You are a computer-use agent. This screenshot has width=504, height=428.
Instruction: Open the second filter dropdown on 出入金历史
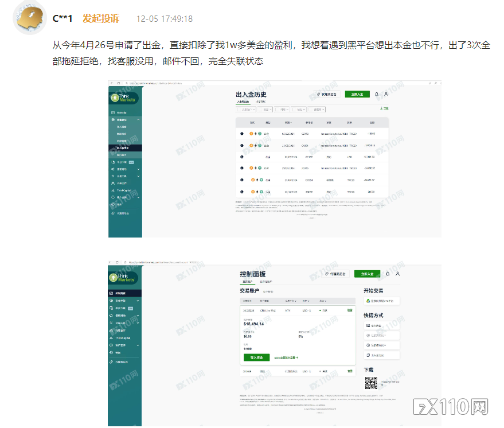pos(265,110)
